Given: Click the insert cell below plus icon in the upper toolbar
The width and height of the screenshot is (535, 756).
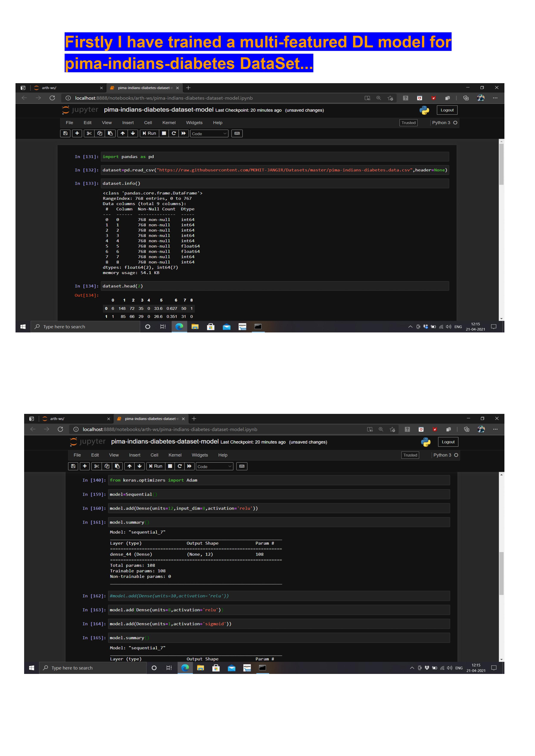Looking at the screenshot, I should pos(77,134).
